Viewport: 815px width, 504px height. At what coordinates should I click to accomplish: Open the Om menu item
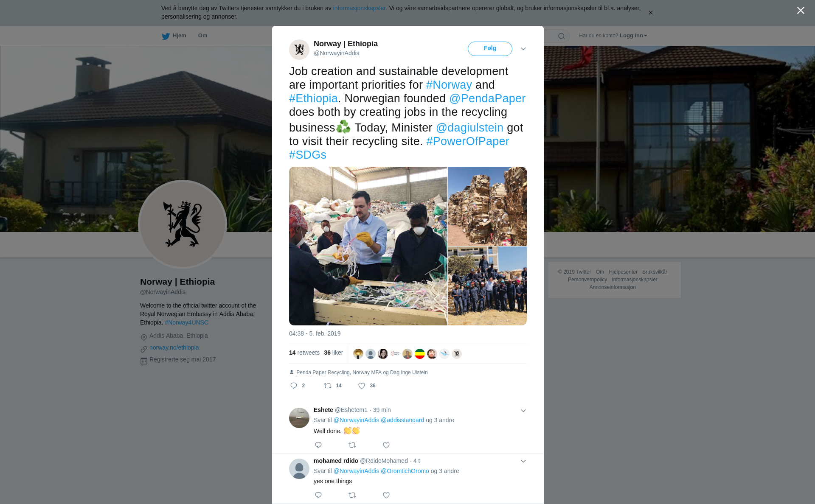202,36
